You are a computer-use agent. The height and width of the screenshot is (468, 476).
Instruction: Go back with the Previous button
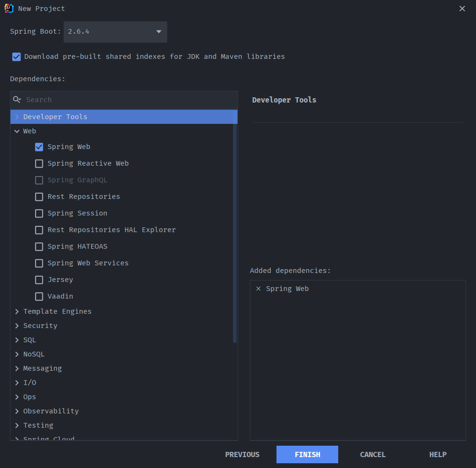[242, 455]
